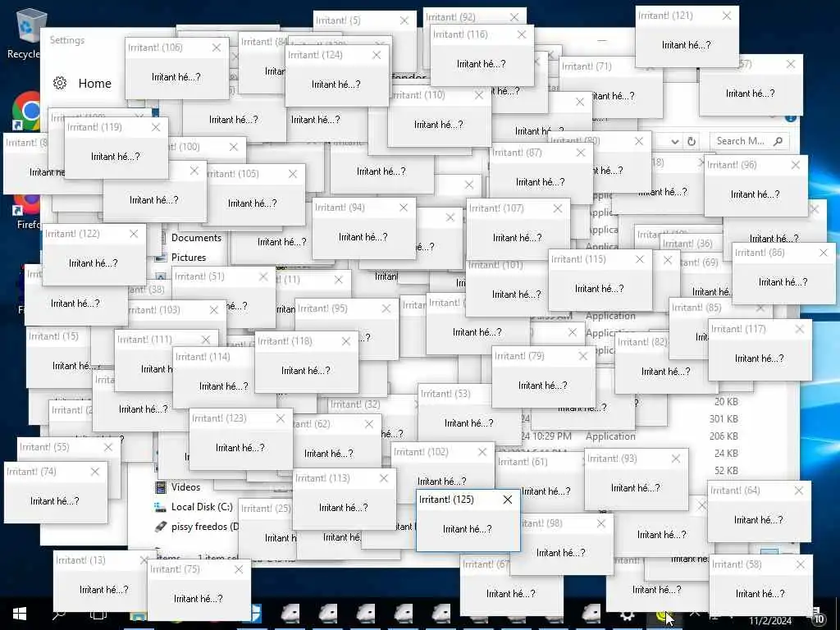840x630 pixels.
Task: Select Pictures in Explorer navigation pane
Action: pyautogui.click(x=189, y=258)
